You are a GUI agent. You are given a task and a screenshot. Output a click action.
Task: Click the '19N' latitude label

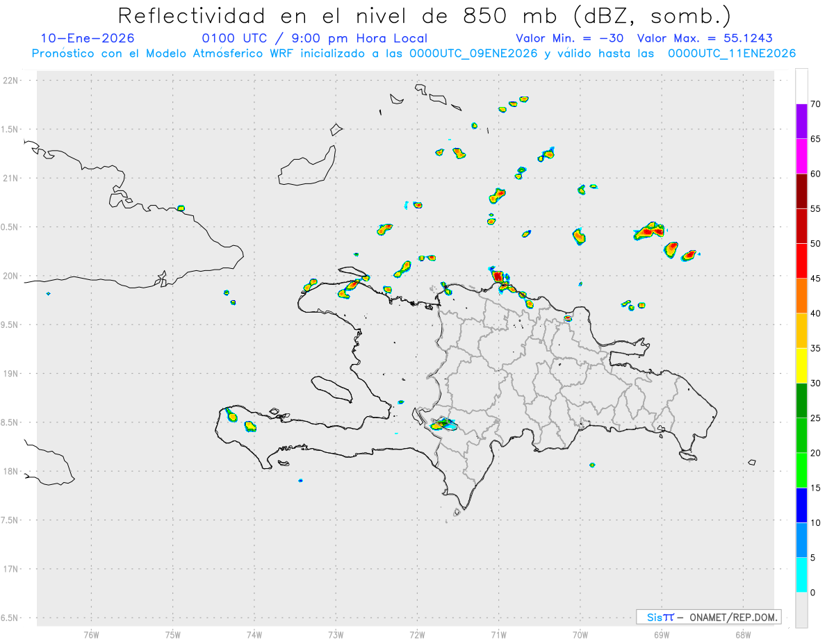tap(10, 374)
